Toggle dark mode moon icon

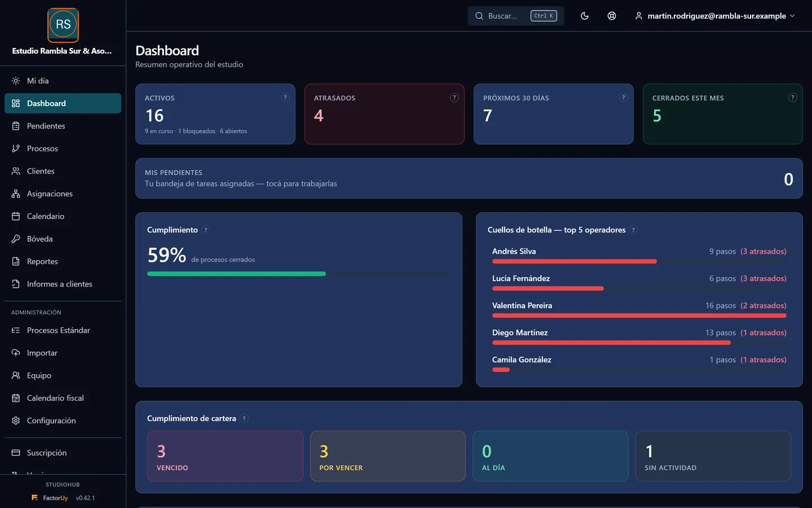pyautogui.click(x=585, y=16)
